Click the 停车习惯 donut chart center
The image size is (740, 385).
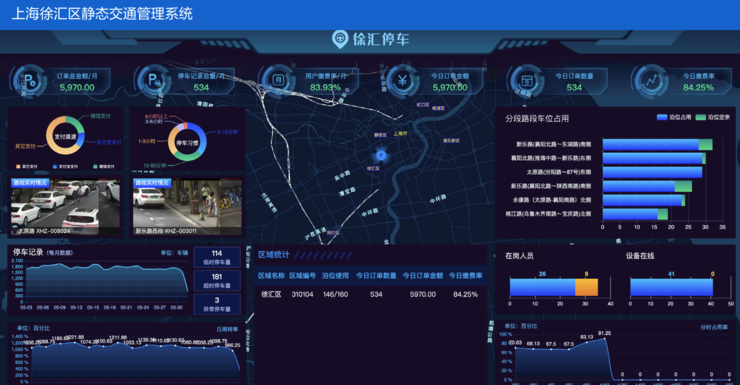coord(187,142)
